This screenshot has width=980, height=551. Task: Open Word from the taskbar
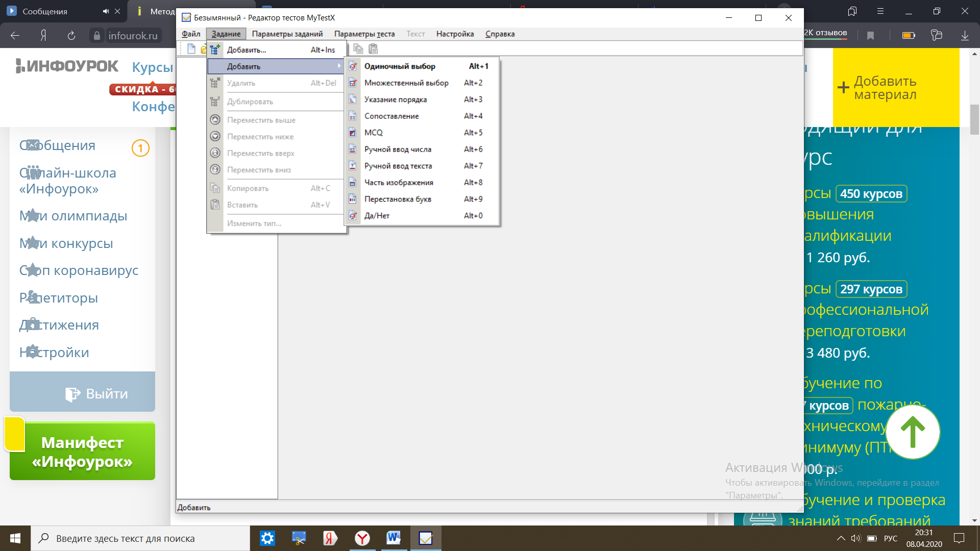click(394, 538)
